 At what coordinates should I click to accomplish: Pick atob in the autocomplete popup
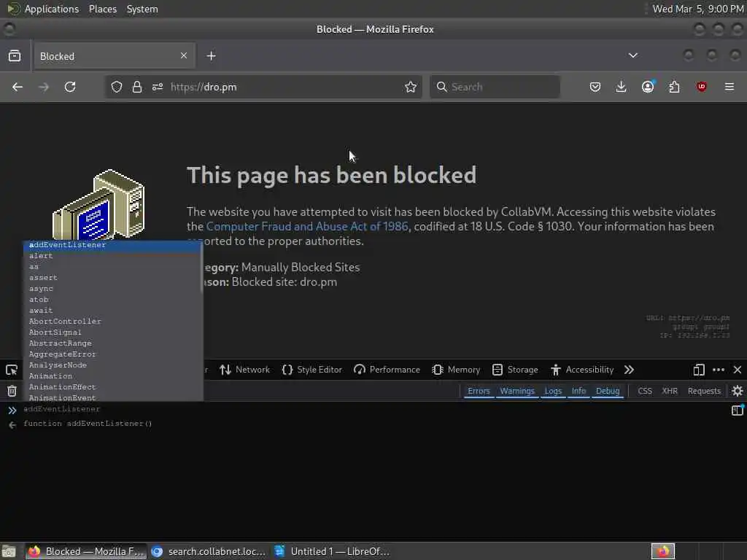click(113, 300)
